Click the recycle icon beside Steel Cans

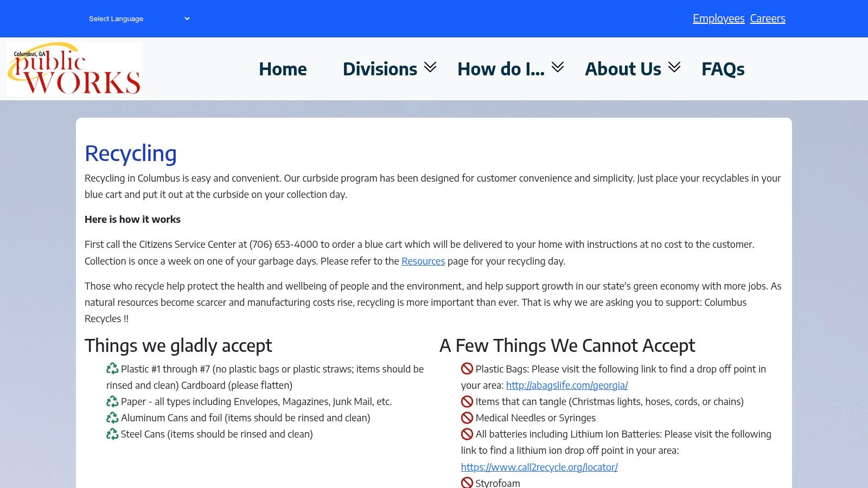112,434
